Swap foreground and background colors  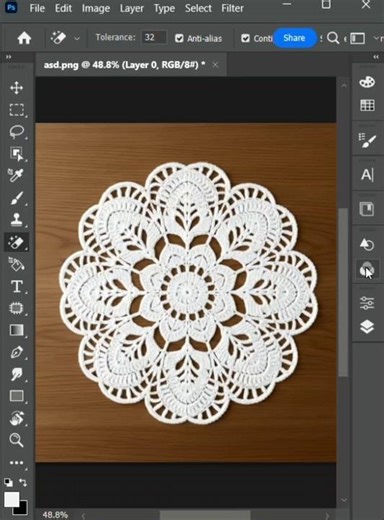23,482
